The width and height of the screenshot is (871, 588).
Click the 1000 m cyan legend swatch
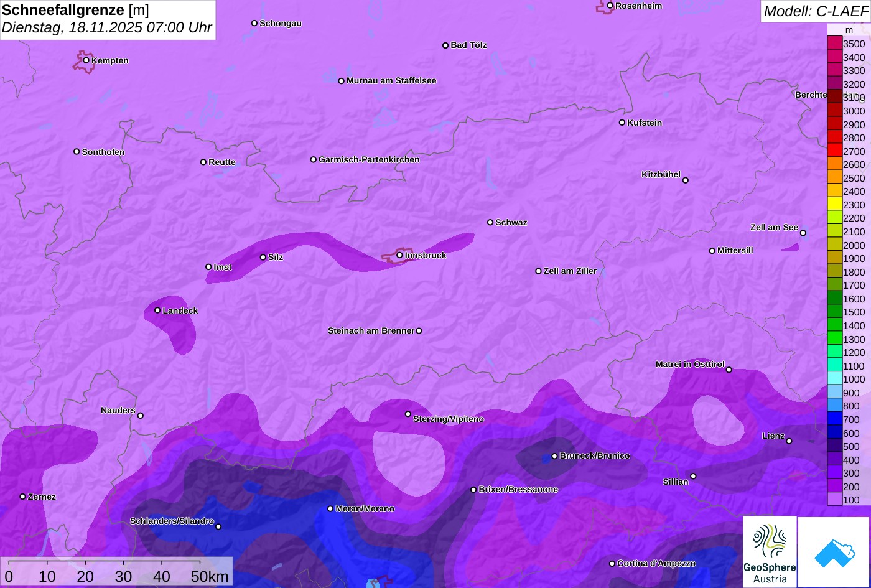834,378
